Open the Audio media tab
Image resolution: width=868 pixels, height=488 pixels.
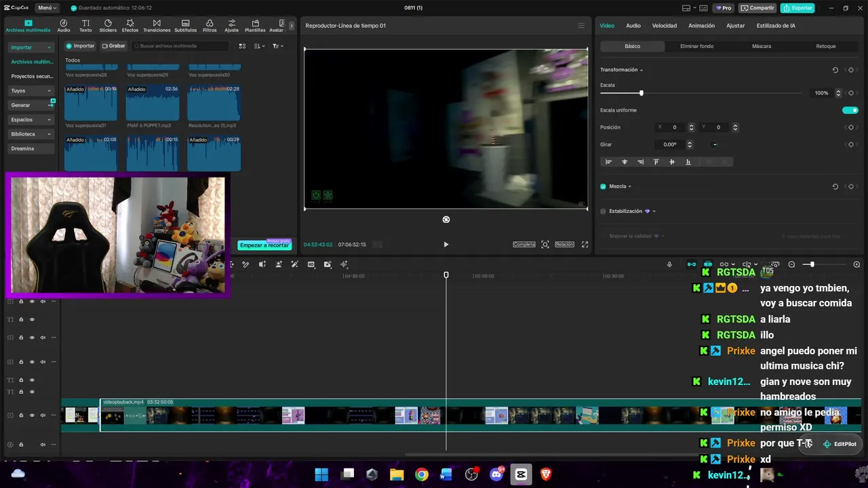[x=64, y=26]
